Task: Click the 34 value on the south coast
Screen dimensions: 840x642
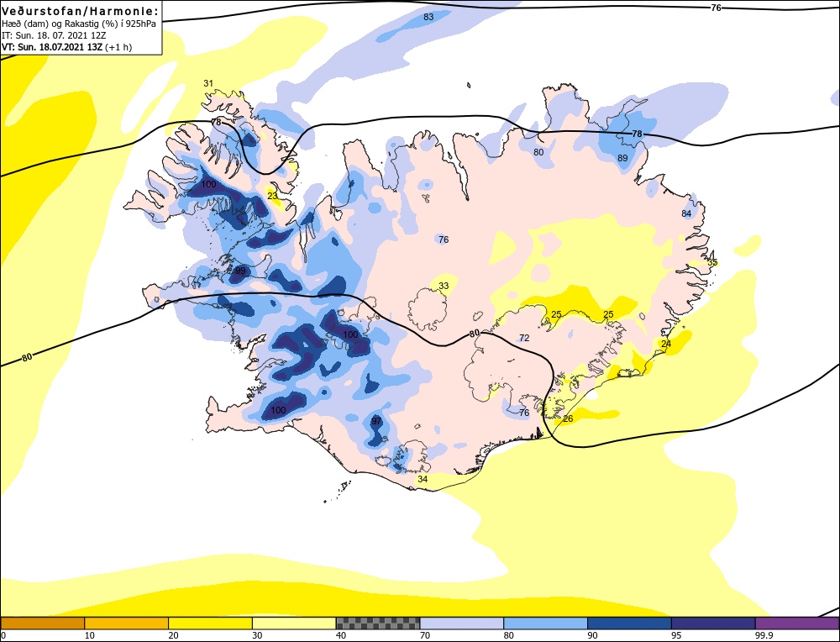Action: point(423,479)
